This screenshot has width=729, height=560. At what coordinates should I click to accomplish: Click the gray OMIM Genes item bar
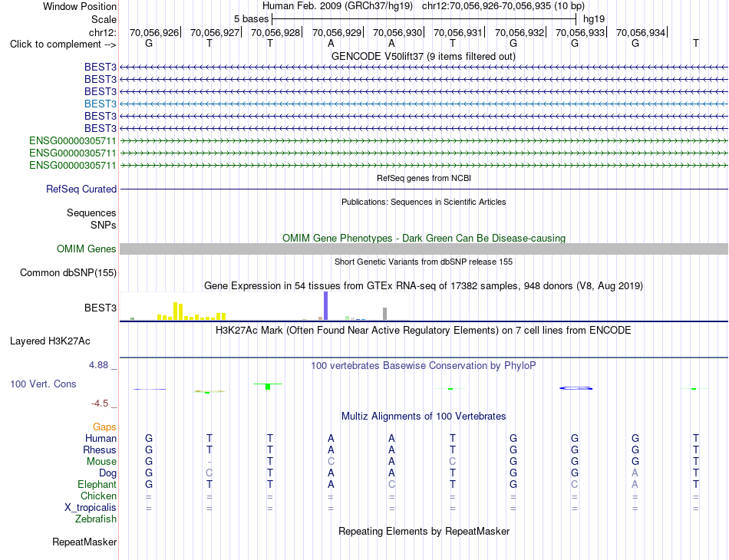(424, 249)
